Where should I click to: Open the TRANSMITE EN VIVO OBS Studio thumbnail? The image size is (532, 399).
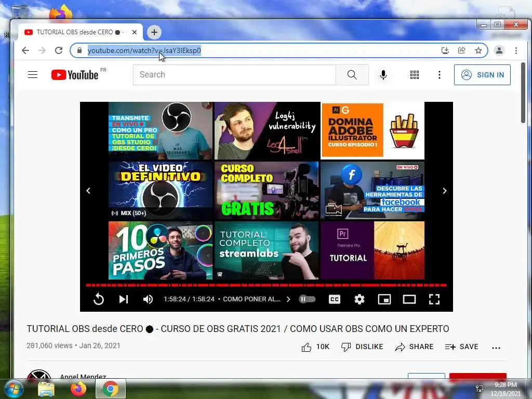[x=161, y=130]
